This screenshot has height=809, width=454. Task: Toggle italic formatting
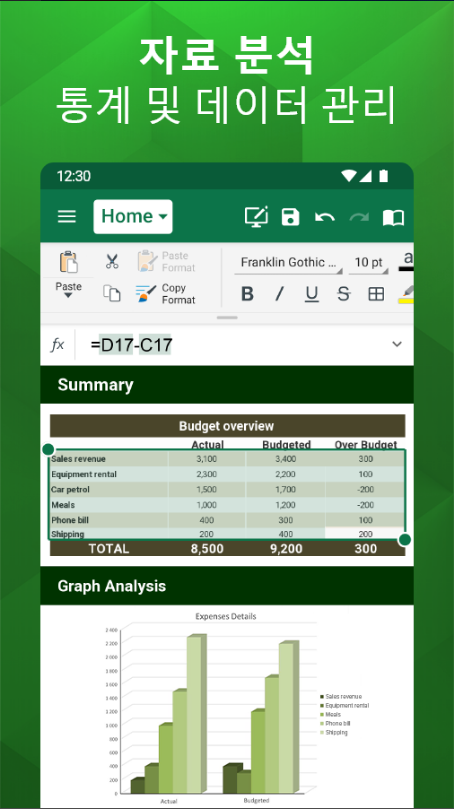(x=280, y=294)
